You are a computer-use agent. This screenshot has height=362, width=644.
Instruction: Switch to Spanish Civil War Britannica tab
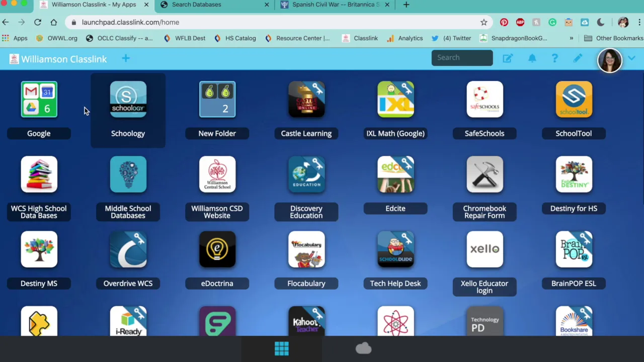(335, 5)
